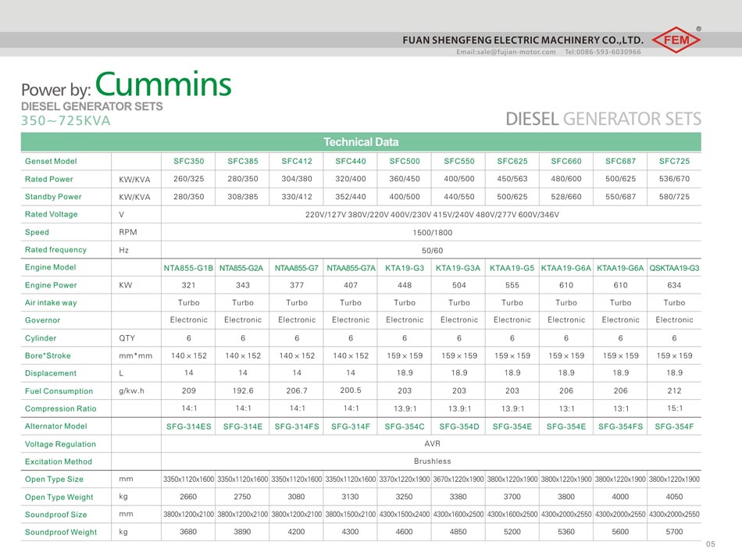Click soundproof weight 5700
Image resolution: width=742 pixels, height=560 pixels.
click(x=674, y=532)
